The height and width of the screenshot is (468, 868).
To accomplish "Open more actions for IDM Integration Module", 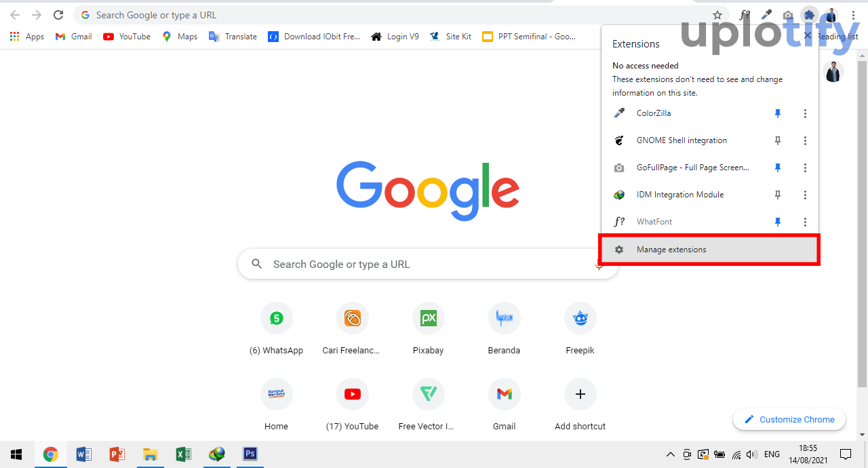I will pos(805,195).
